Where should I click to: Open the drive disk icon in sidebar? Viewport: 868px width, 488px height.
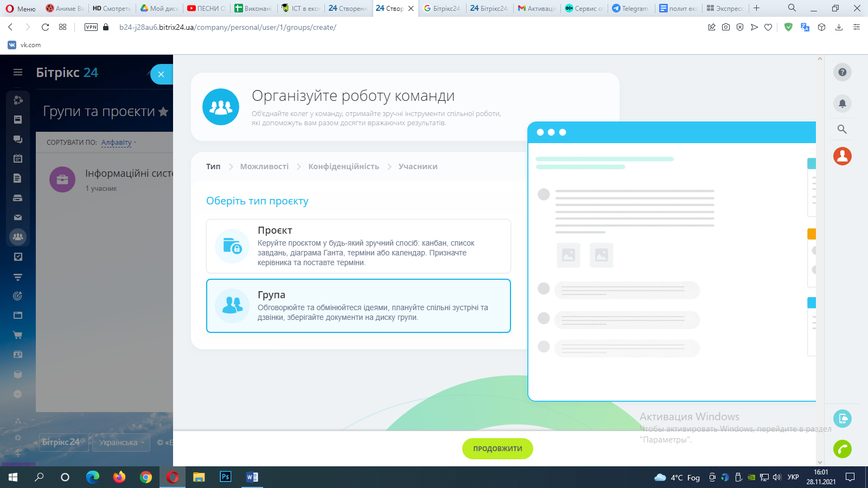coord(18,198)
